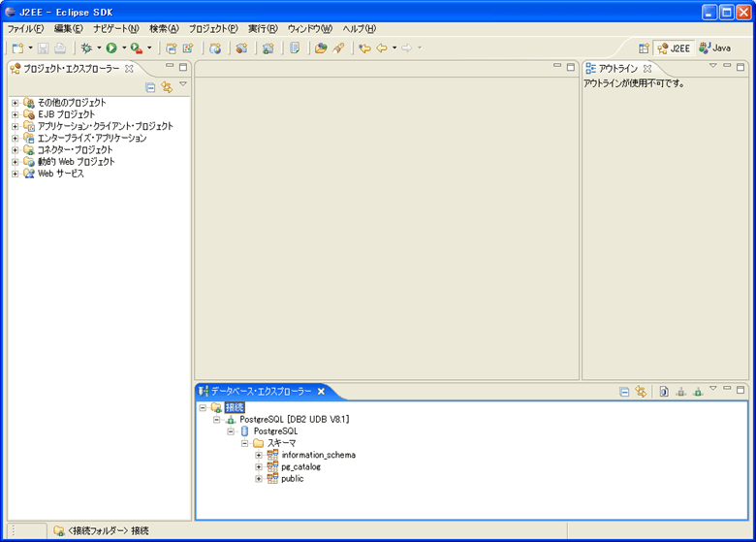Click the Open Perspective icon beside J2EE

[644, 48]
